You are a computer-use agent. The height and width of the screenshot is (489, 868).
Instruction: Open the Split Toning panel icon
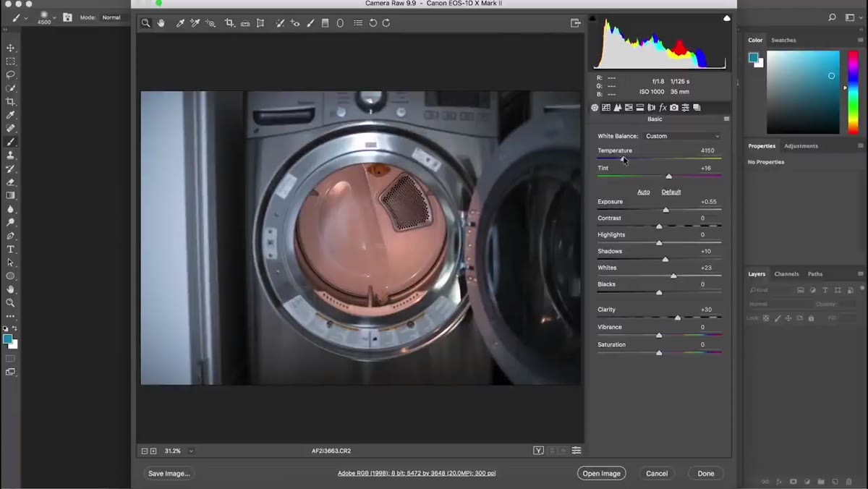tap(640, 108)
